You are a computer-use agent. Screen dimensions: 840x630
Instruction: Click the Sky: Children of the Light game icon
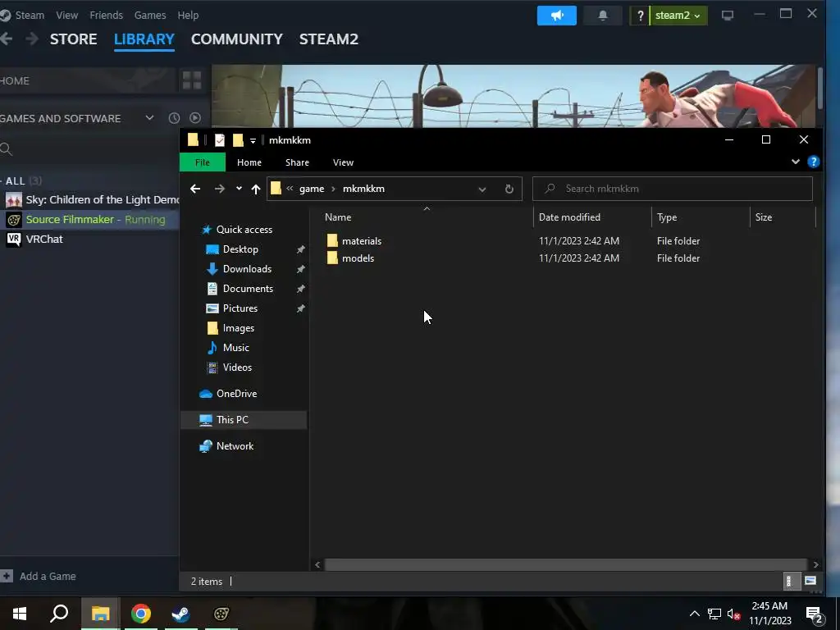coord(14,200)
